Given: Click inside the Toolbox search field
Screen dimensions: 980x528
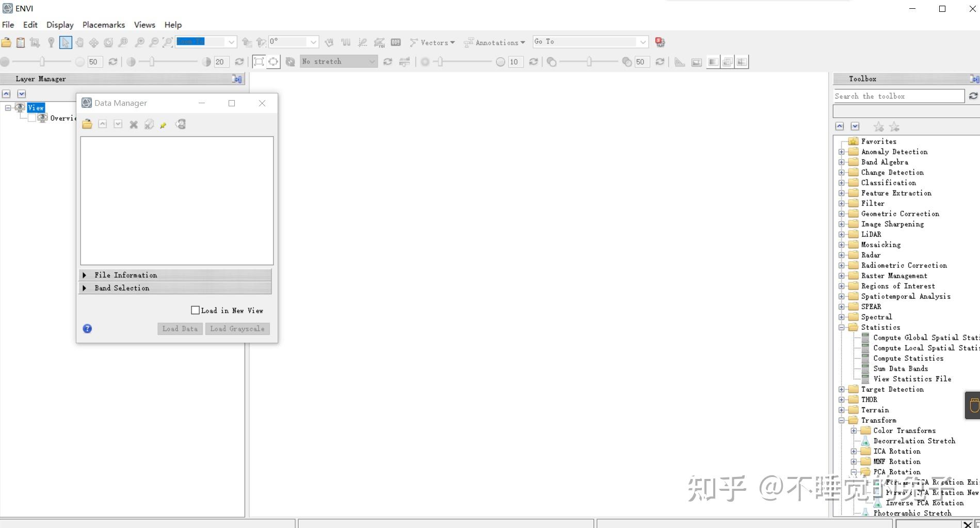Looking at the screenshot, I should [x=898, y=96].
